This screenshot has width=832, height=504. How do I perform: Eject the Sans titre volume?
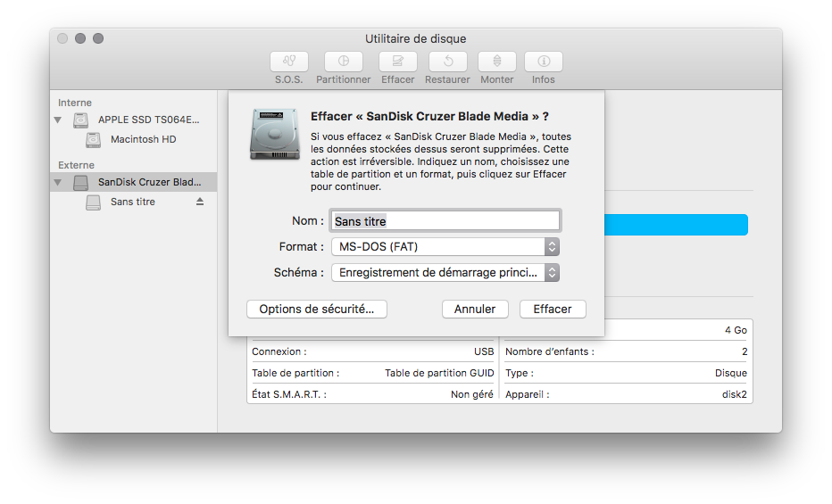tap(200, 202)
